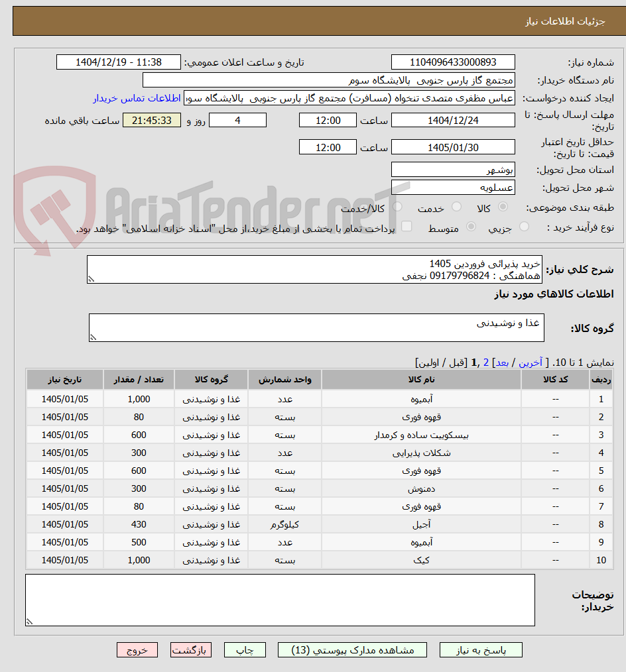626x672 pixels.
Task: Click the need number field 1104096433000893
Action: (453, 62)
